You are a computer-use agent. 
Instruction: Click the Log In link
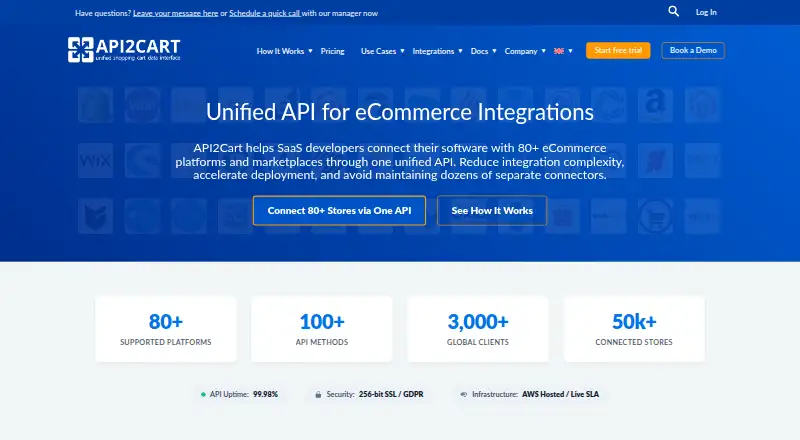pos(706,12)
